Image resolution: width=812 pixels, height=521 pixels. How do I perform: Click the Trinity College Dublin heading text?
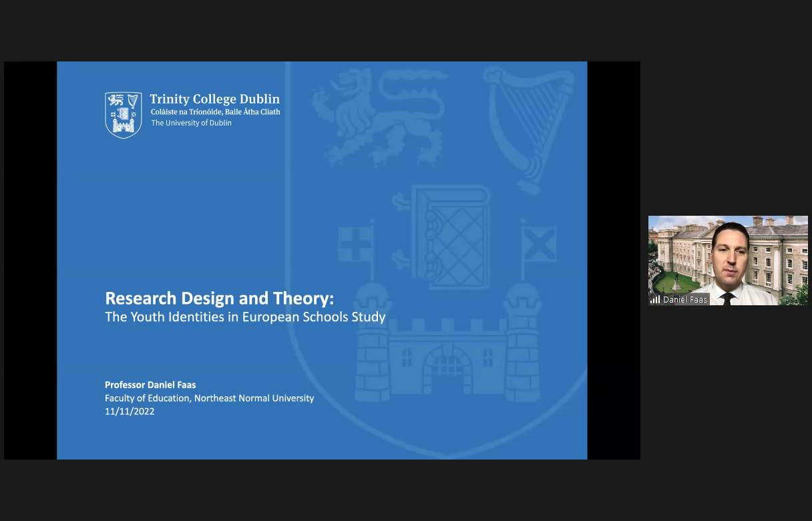214,100
